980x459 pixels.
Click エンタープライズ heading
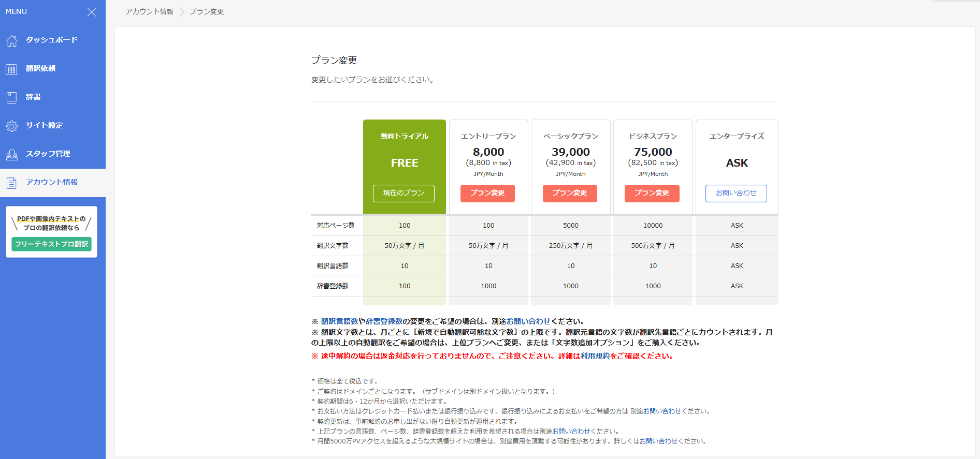pyautogui.click(x=737, y=136)
